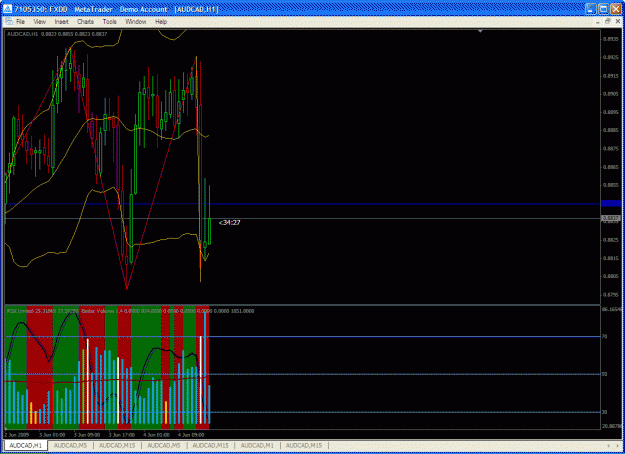
Task: Click the candle timer text <34:27
Action: [230, 222]
